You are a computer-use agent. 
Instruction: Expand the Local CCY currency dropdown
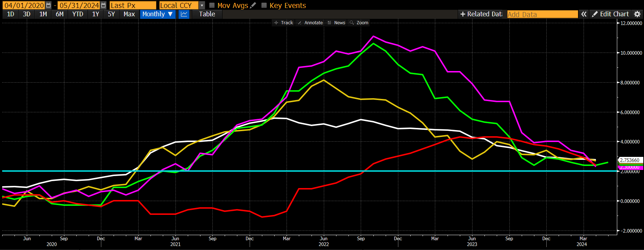pos(202,5)
